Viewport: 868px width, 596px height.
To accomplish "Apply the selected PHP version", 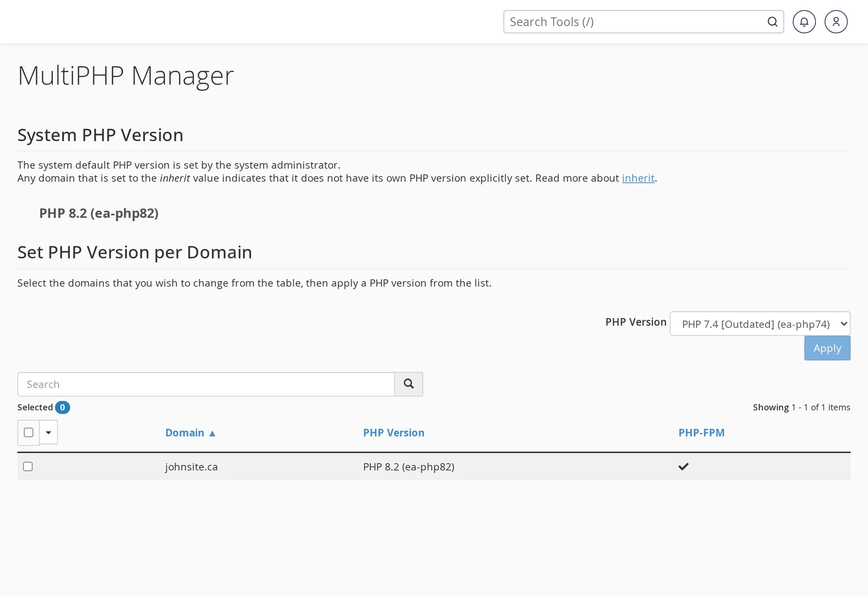I will pyautogui.click(x=827, y=348).
